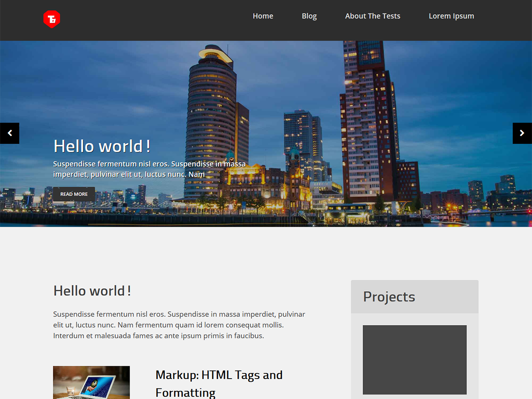
Task: Click the red hexagon site logo
Action: [51, 19]
